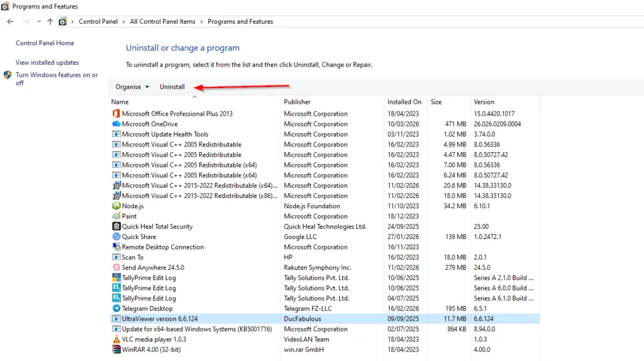Viewport: 644px width, 361px height.
Task: Open the Organise dropdown menu
Action: tap(132, 87)
